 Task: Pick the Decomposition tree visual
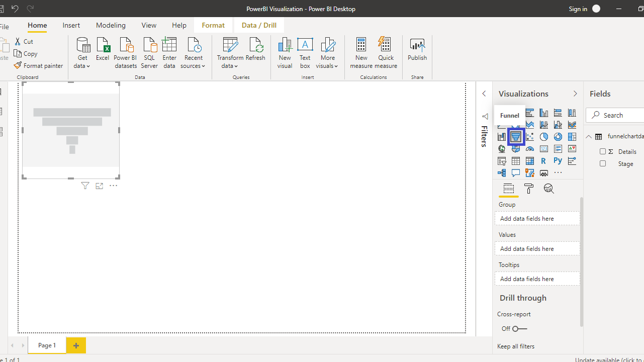502,173
